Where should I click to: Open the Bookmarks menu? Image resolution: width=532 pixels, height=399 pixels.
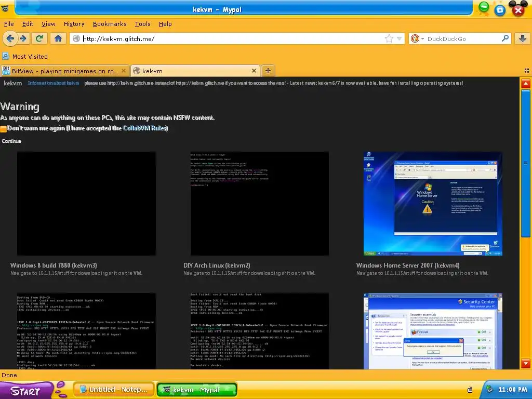(x=110, y=24)
